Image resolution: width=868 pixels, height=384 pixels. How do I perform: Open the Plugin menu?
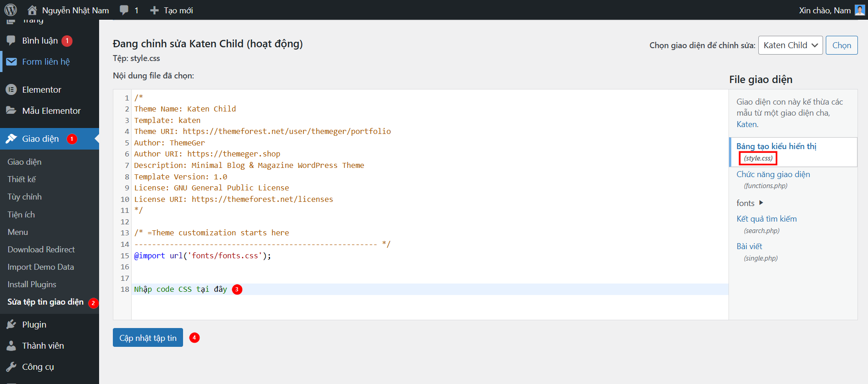50,324
